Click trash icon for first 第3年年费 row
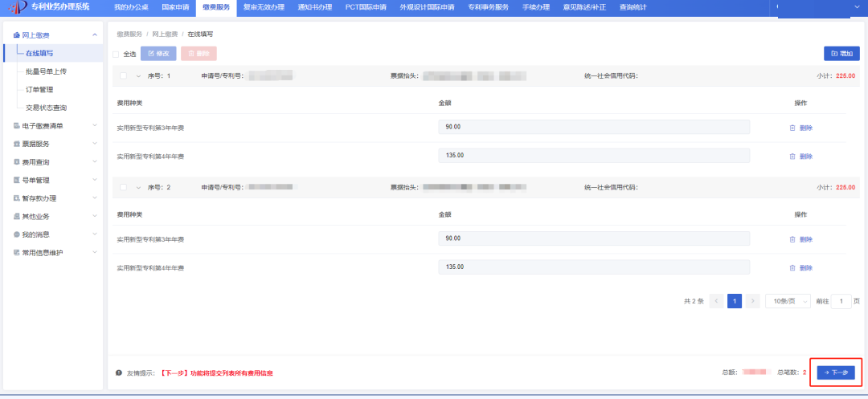Image resolution: width=868 pixels, height=399 pixels. pyautogui.click(x=792, y=128)
